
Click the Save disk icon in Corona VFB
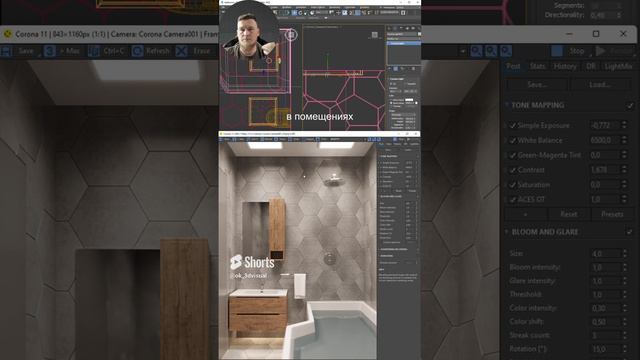(x=7, y=51)
